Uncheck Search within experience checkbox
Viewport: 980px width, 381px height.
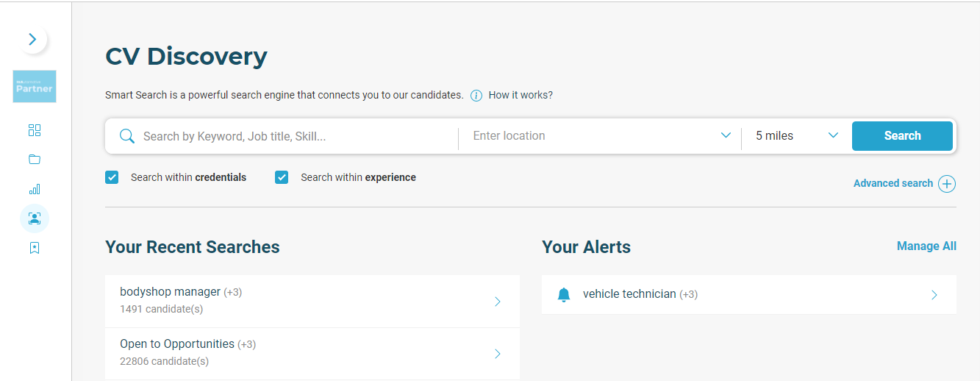tap(282, 177)
